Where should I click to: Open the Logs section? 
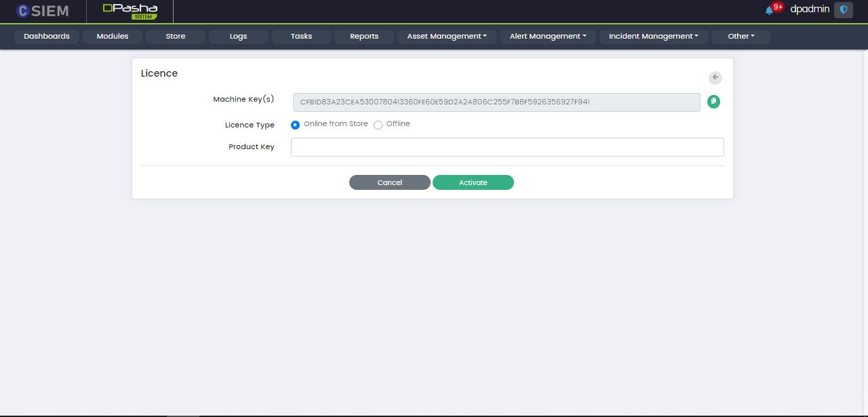click(238, 37)
